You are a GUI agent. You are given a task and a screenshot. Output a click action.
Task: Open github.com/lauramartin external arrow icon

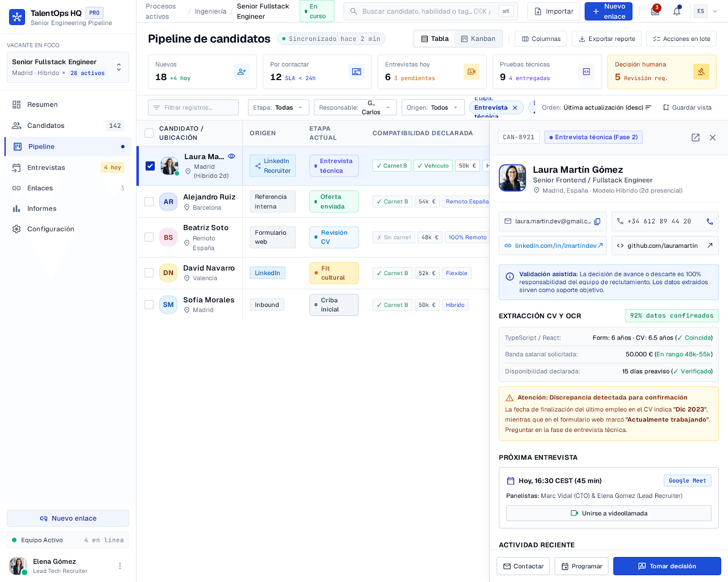[710, 246]
